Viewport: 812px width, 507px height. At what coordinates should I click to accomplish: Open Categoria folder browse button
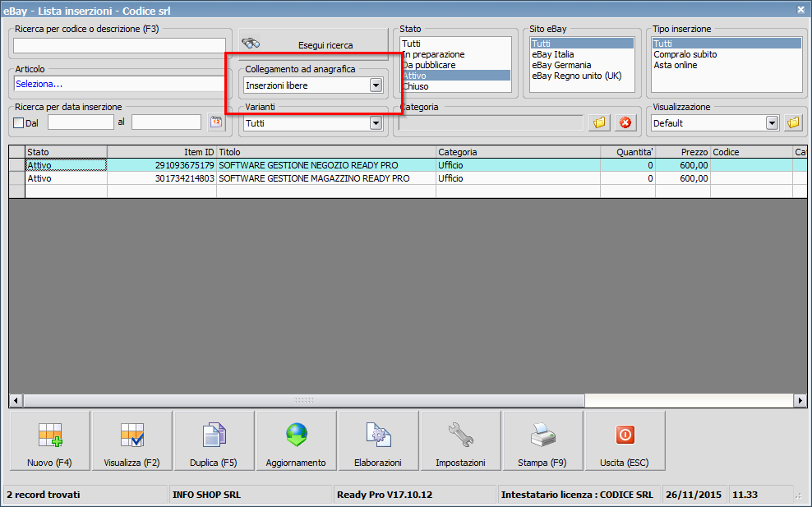(599, 122)
